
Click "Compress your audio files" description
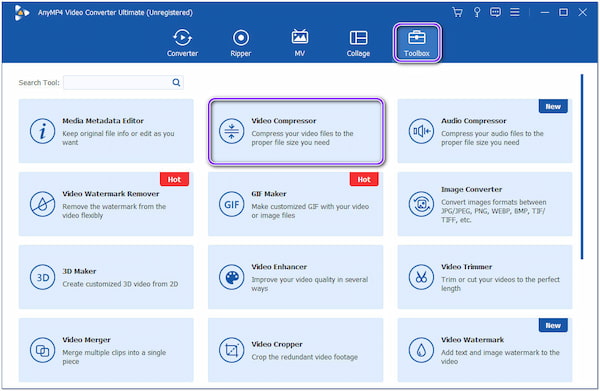pyautogui.click(x=492, y=138)
